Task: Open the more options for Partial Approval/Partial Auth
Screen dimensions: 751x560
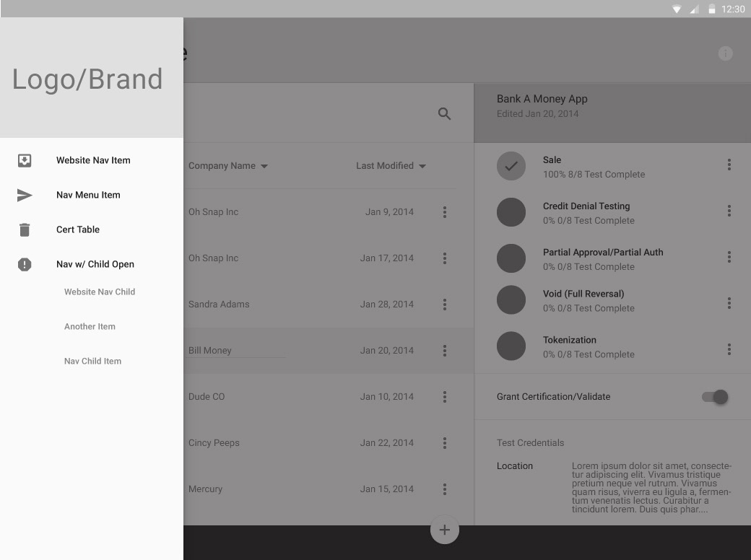Action: [x=729, y=257]
